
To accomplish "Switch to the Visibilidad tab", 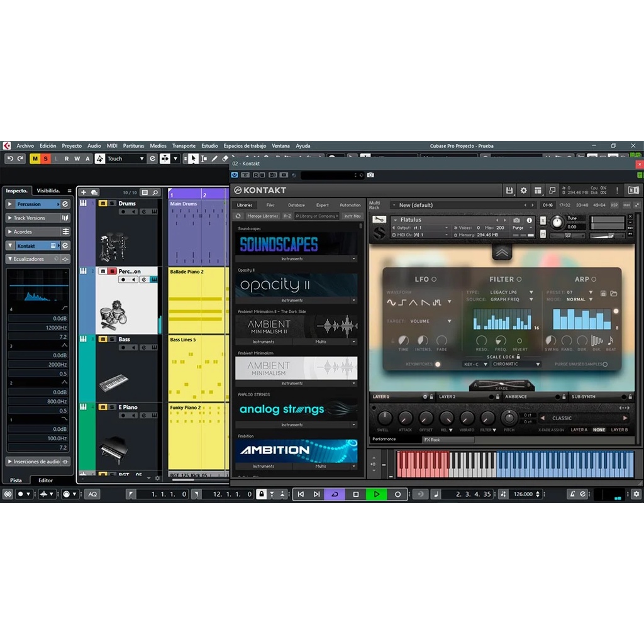I will pos(48,191).
